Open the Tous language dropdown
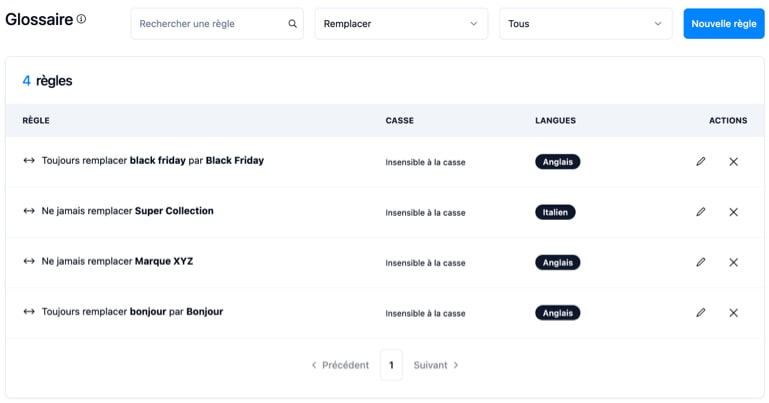 coord(586,24)
